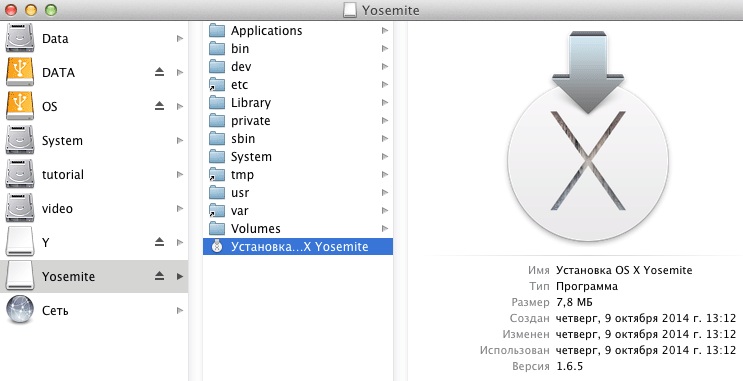Click the size value 7,8 МБ

(x=574, y=302)
